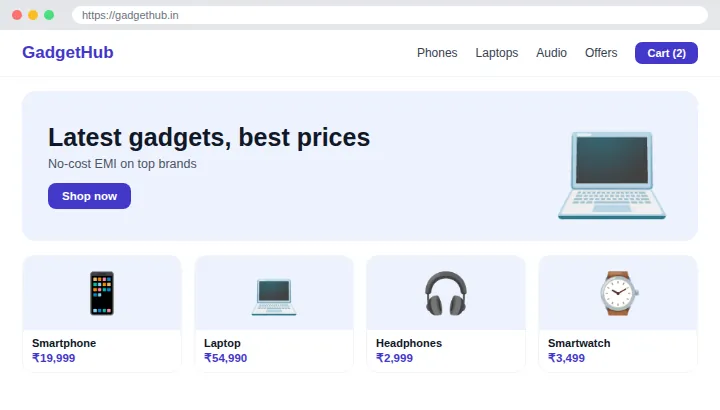The height and width of the screenshot is (410, 720).
Task: Focus the browser address bar
Action: [390, 15]
